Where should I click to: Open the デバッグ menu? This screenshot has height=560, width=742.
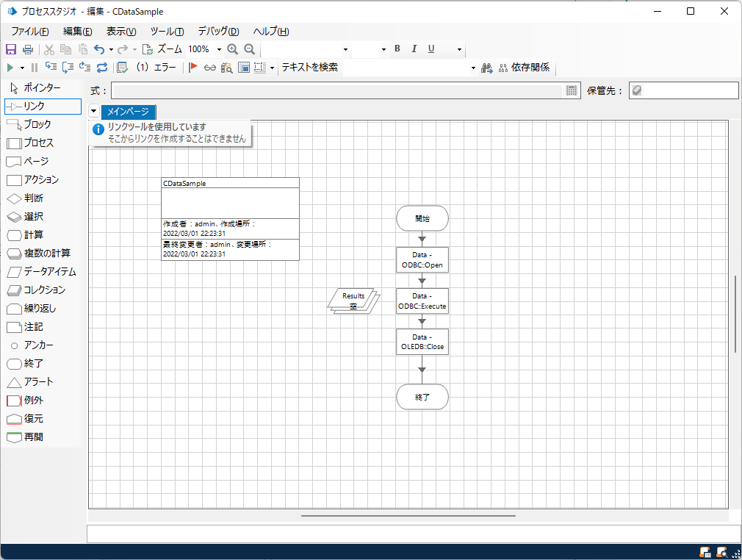pos(218,32)
